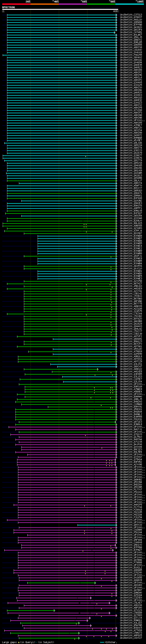Select the UniRef100_A8HIQ1 label
Screen dimensions: 146x644
tap(131, 60)
